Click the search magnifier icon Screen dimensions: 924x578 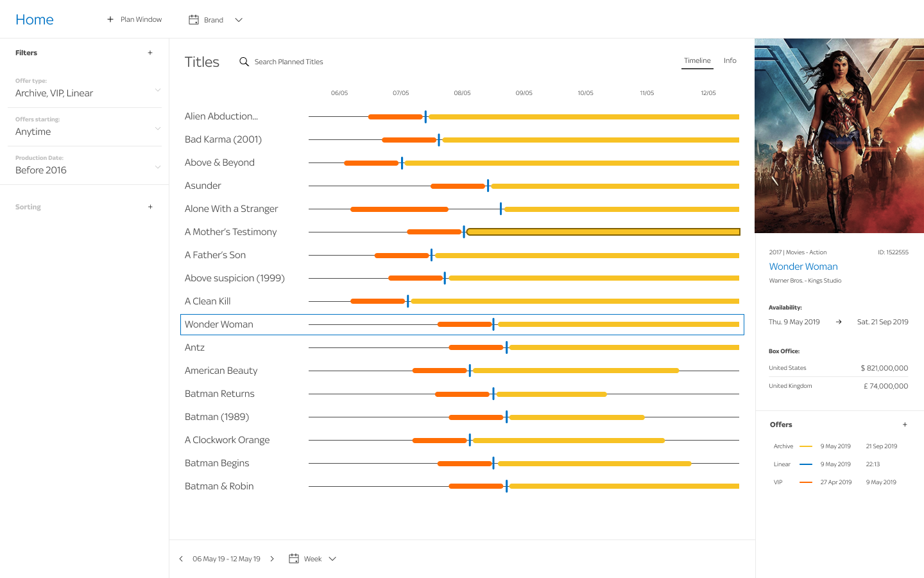click(x=244, y=62)
